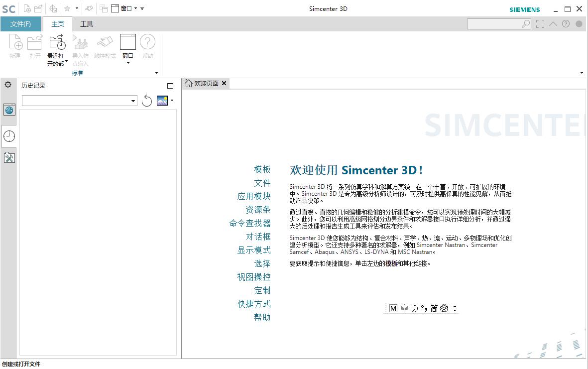Click the refresh arrow in history panel
Image resolution: width=588 pixels, height=369 pixels.
(x=147, y=101)
